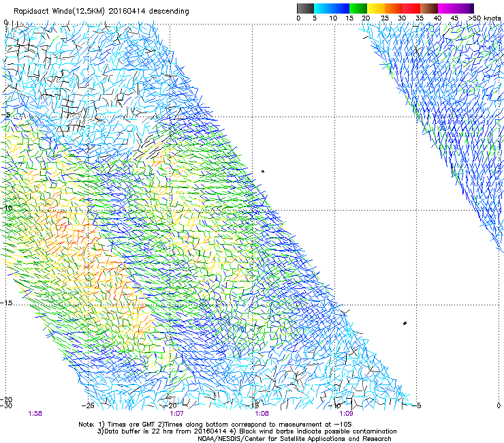Click the 'Note: 1) Times are GMT' text line
Image resolution: width=504 pixels, height=443 pixels.
(215, 425)
